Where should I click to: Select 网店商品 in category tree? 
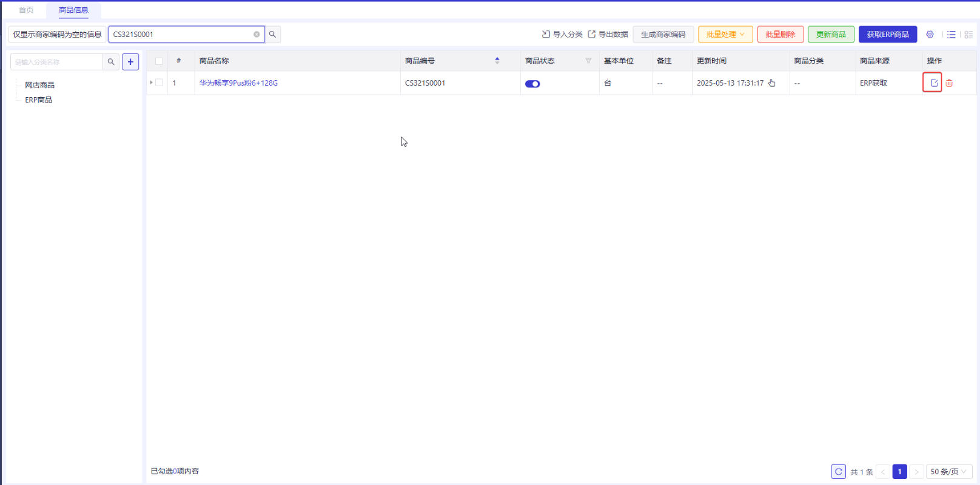pos(39,85)
